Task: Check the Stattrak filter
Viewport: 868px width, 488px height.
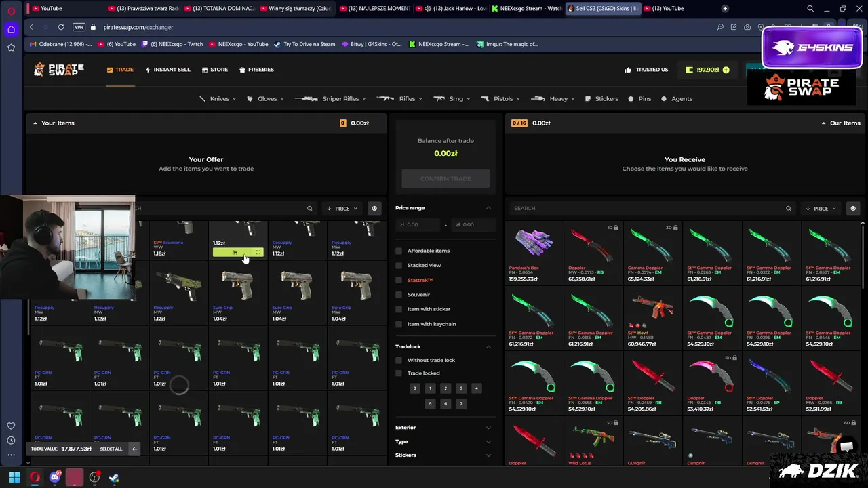Action: [399, 280]
